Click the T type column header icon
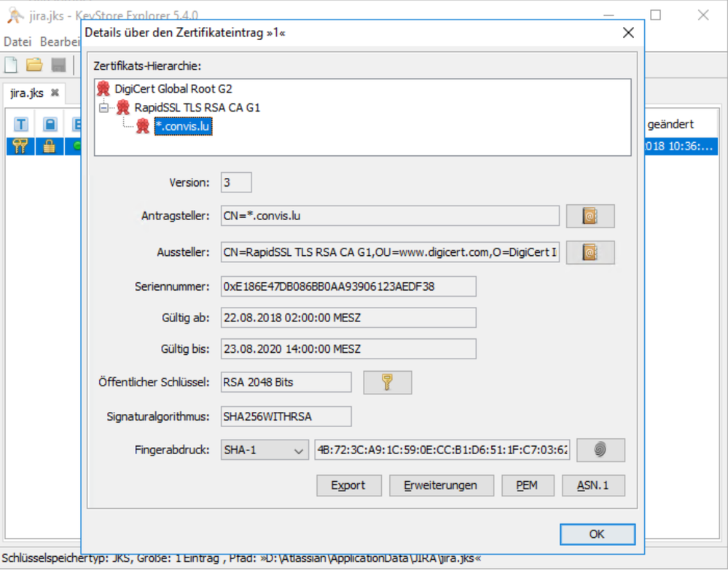728x570 pixels. (20, 124)
